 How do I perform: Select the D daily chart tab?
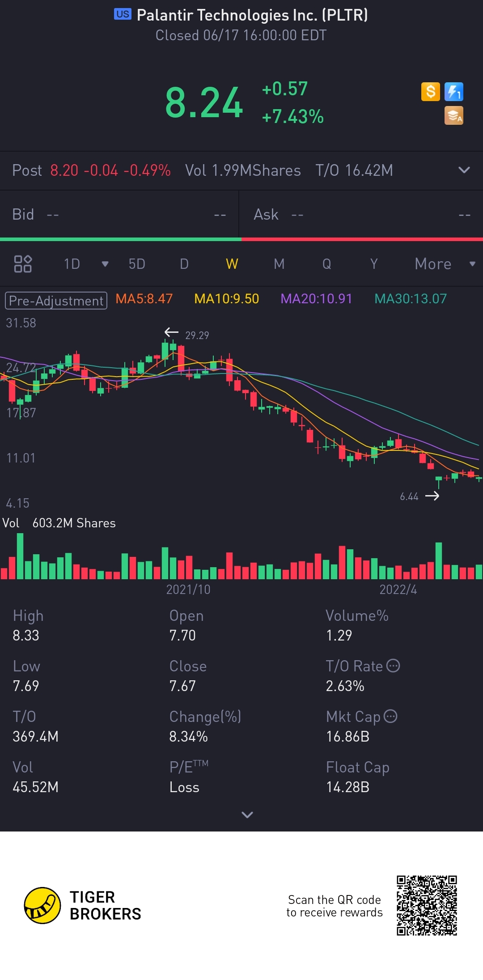tap(184, 264)
